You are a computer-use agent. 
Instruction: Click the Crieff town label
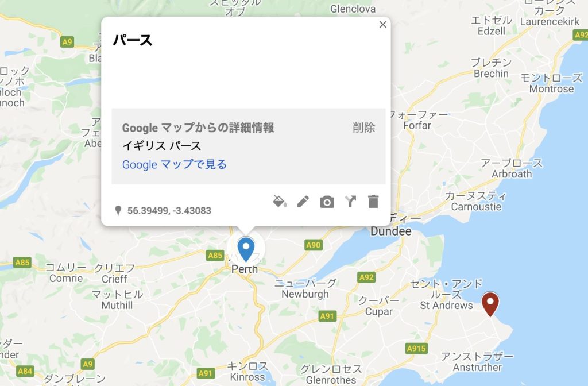point(114,279)
